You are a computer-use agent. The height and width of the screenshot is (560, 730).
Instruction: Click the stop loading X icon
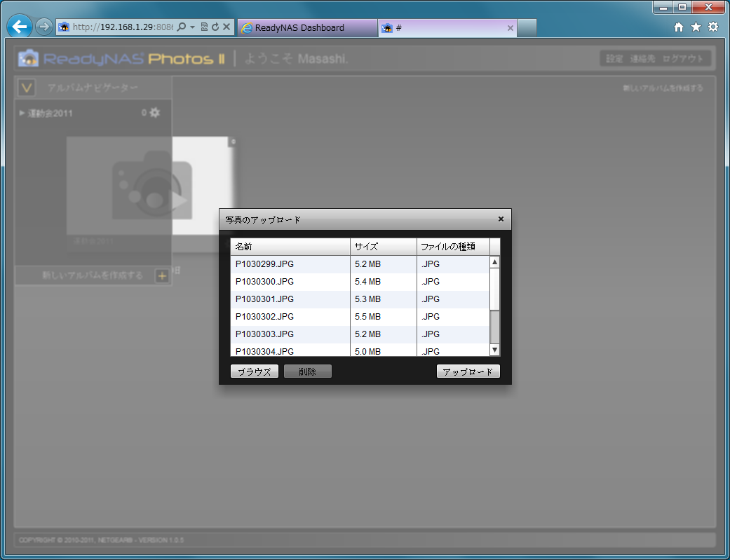click(227, 27)
